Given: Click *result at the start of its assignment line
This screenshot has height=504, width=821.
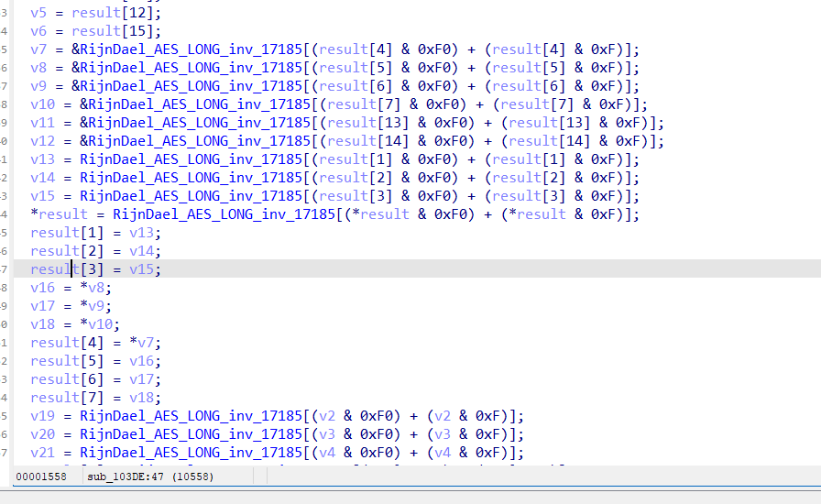Looking at the screenshot, I should (60, 214).
